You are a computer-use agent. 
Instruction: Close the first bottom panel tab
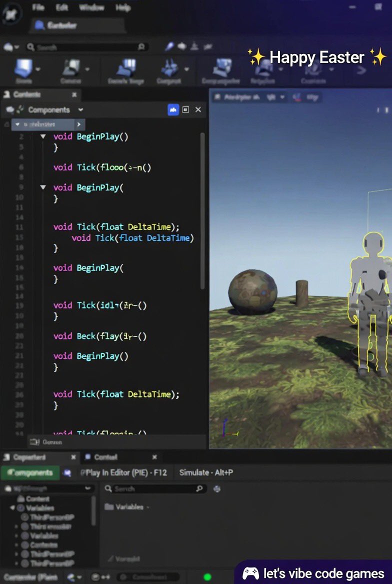tap(73, 457)
